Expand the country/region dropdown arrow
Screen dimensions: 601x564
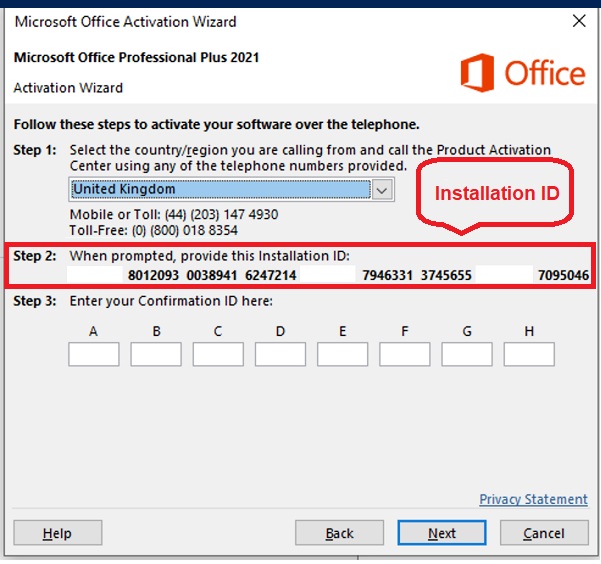[x=383, y=190]
